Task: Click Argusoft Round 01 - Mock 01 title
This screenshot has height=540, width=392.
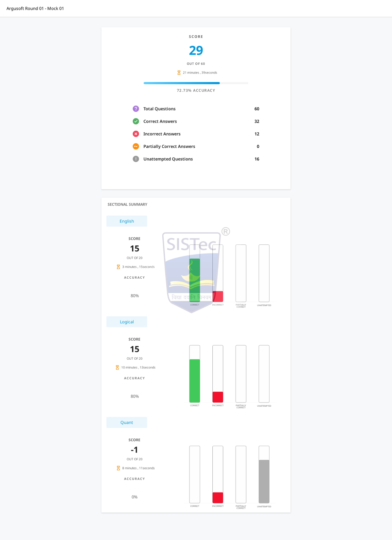Action: tap(35, 8)
